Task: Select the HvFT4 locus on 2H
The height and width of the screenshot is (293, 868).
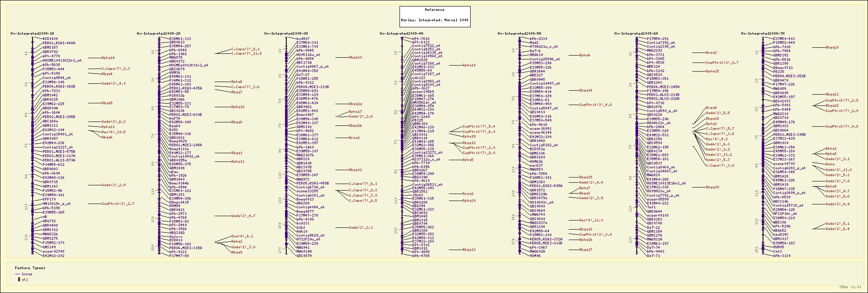Action: pos(174,119)
